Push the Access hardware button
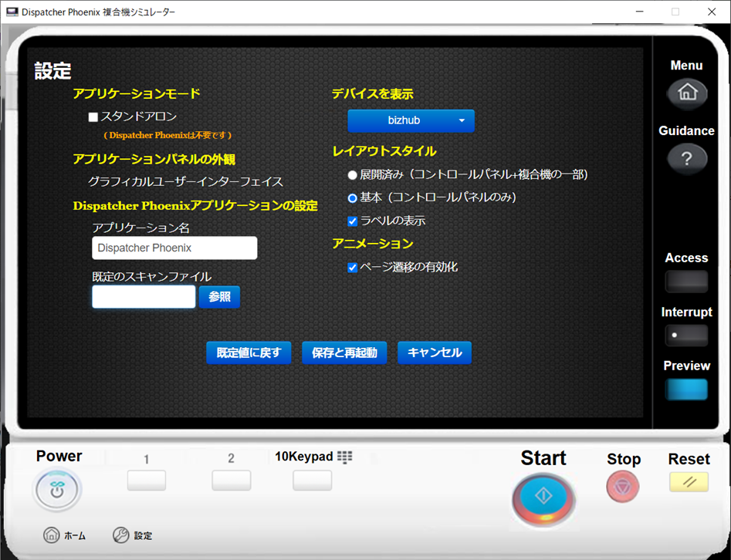Image resolution: width=731 pixels, height=560 pixels. [x=687, y=282]
